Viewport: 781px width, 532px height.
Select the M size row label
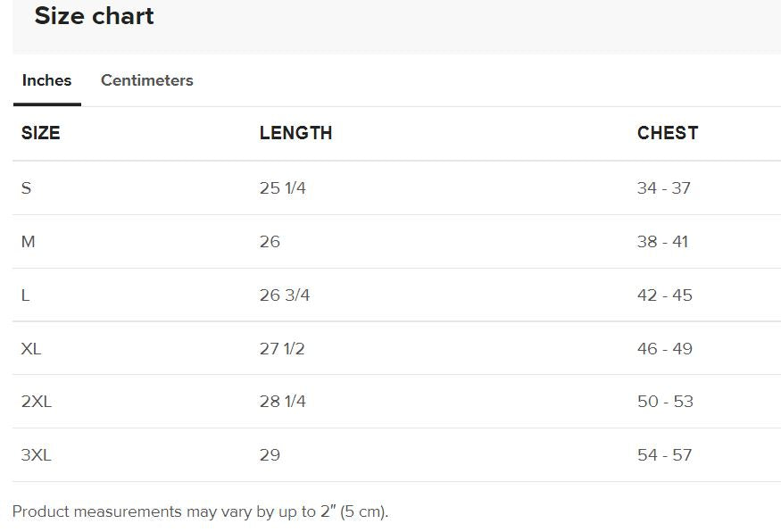pos(29,242)
